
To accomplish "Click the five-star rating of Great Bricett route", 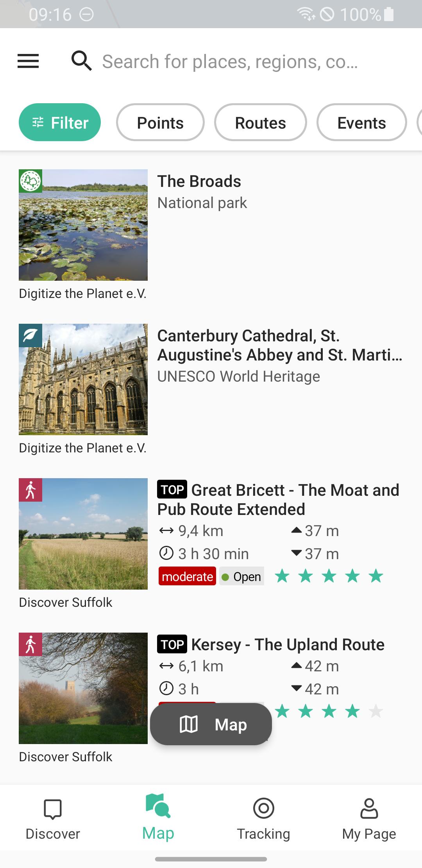I will point(329,576).
